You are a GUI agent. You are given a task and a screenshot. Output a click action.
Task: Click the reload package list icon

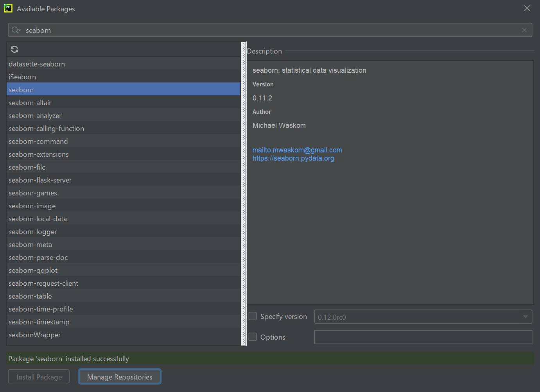pyautogui.click(x=14, y=49)
